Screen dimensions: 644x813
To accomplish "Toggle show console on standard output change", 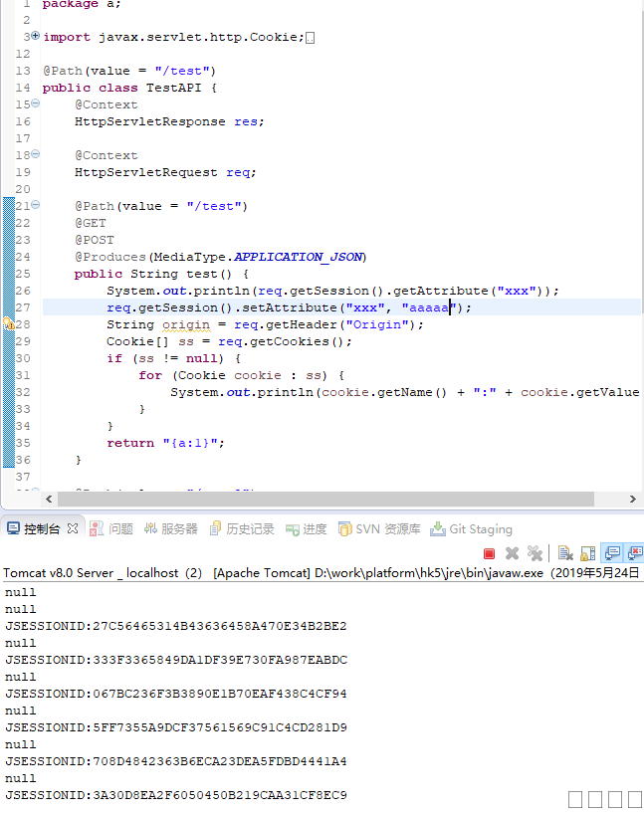I will coord(612,553).
